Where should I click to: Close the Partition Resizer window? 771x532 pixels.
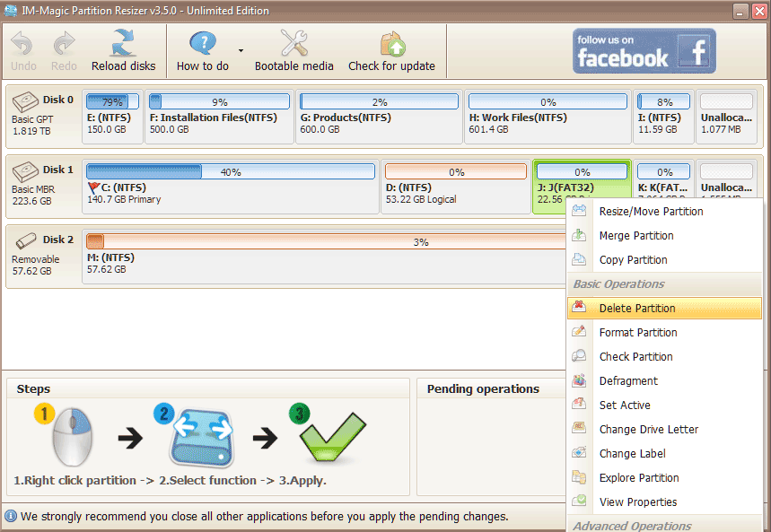[x=759, y=11]
